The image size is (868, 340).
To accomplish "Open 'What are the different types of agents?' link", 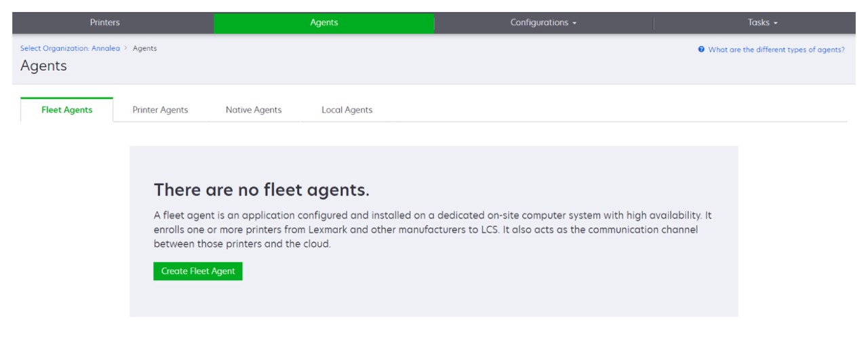I will 776,50.
